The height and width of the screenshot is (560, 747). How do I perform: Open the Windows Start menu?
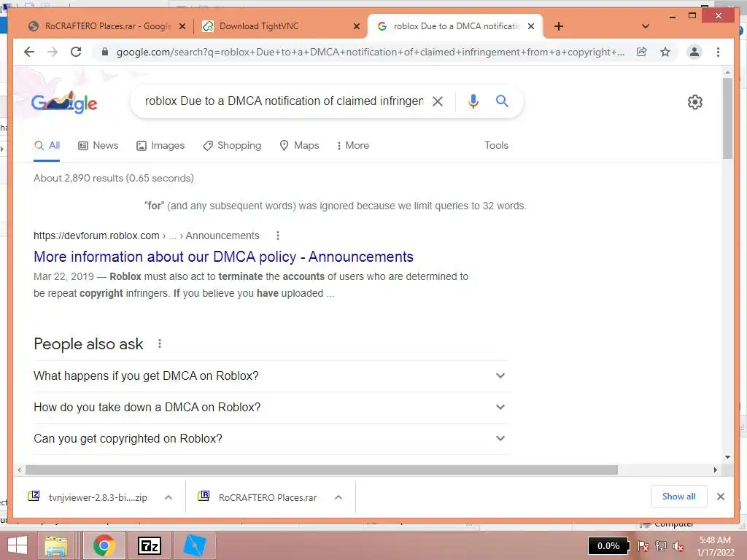pyautogui.click(x=18, y=545)
